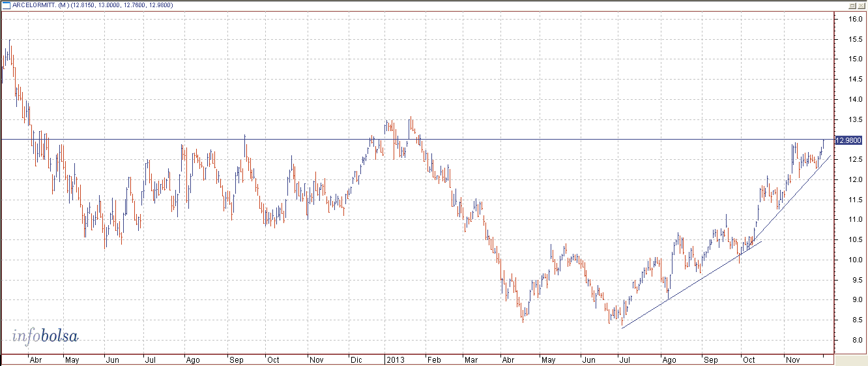
Task: Click the chart window icon beside ARCELORMITT.
Action: click(x=6, y=5)
